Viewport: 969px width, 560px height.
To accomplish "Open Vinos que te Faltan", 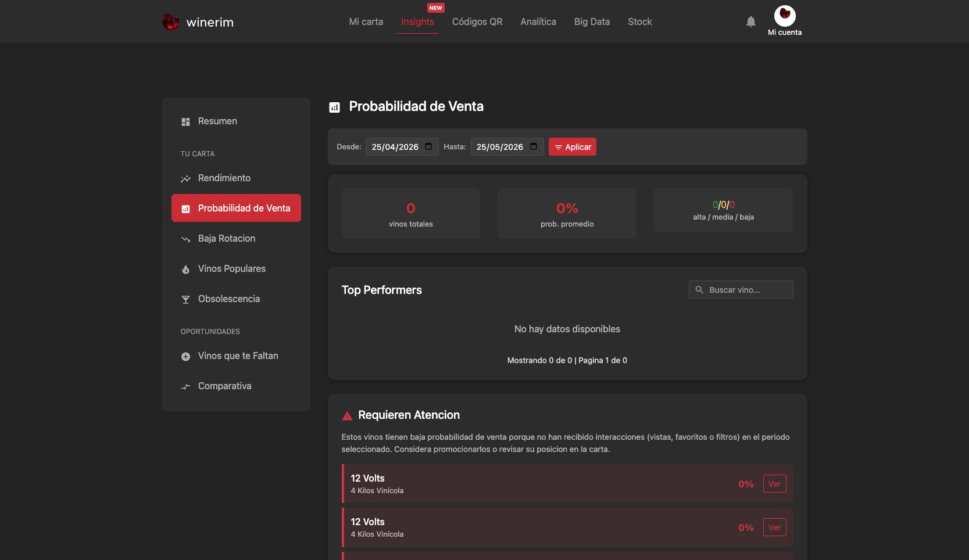I will pyautogui.click(x=236, y=356).
